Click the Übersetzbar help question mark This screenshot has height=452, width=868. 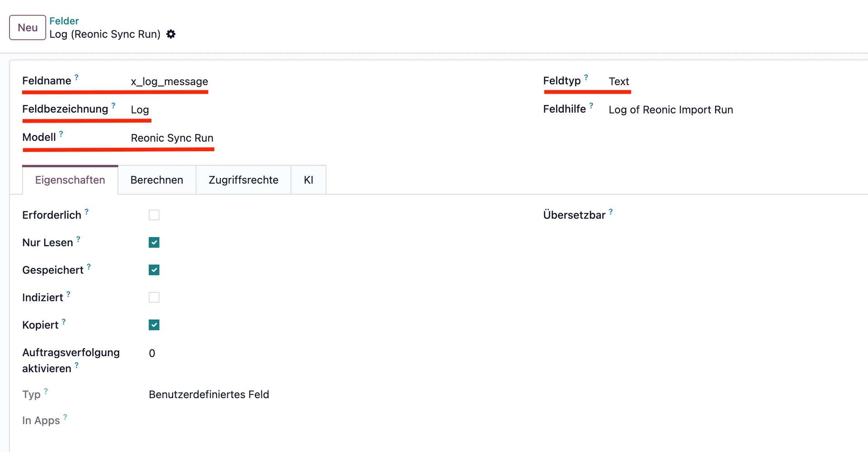tap(611, 211)
